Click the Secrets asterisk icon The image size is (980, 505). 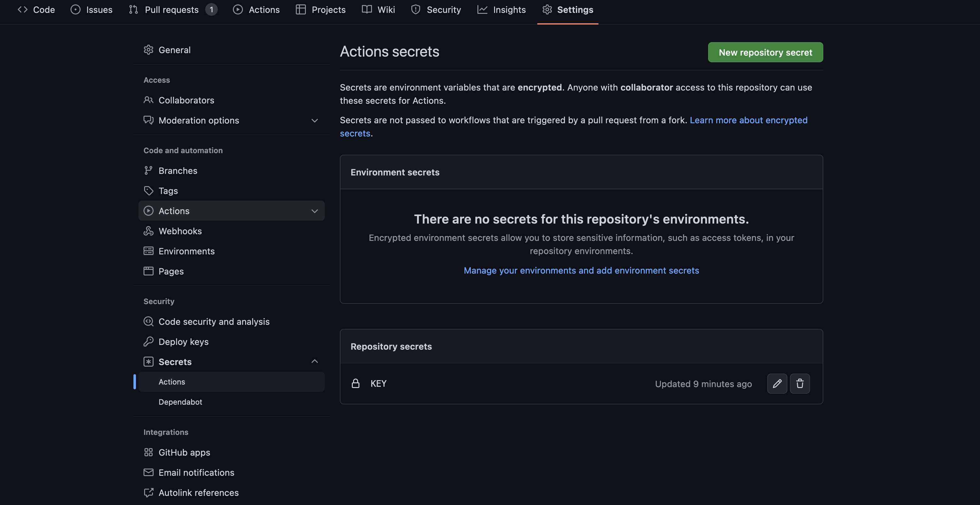[148, 362]
